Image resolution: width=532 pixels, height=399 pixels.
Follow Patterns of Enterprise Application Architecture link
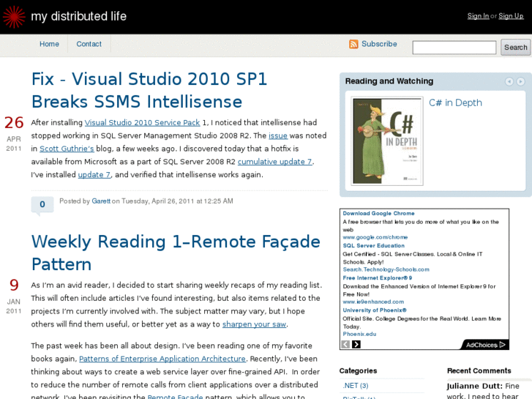pos(162,359)
